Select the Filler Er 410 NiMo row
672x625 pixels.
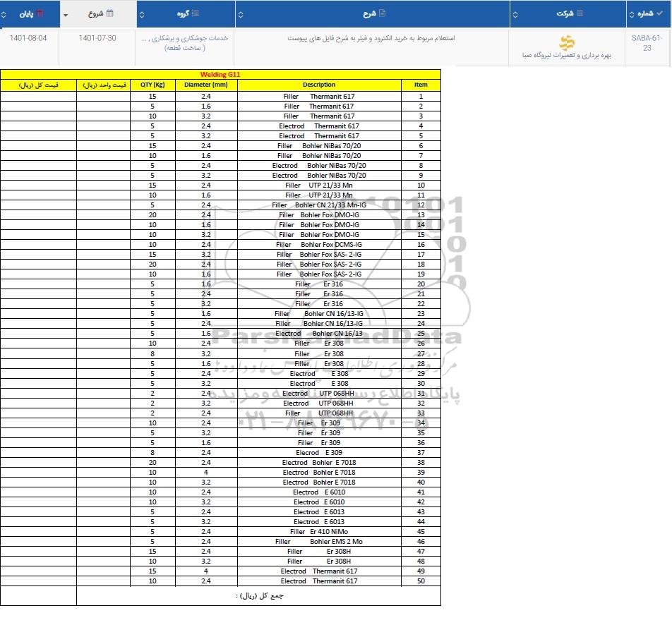click(x=220, y=532)
